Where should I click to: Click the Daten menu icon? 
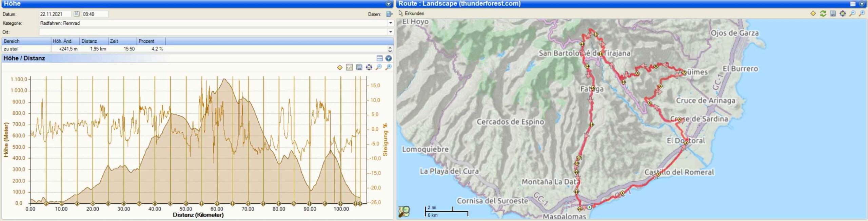click(x=389, y=14)
